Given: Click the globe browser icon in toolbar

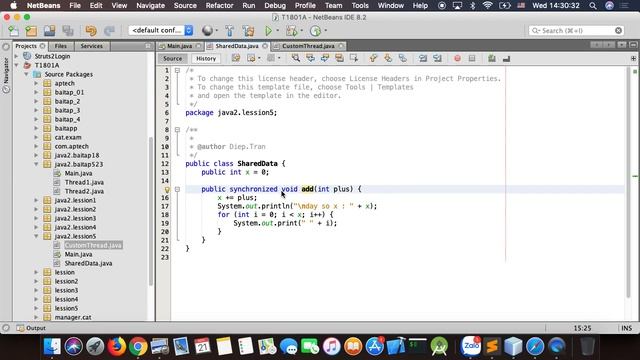Looking at the screenshot, I should pos(207,31).
